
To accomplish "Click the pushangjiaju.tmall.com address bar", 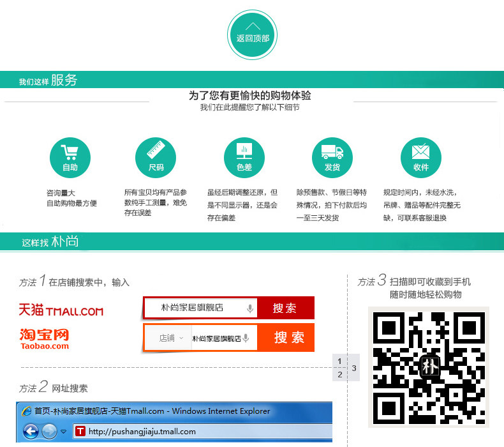I will (x=203, y=431).
